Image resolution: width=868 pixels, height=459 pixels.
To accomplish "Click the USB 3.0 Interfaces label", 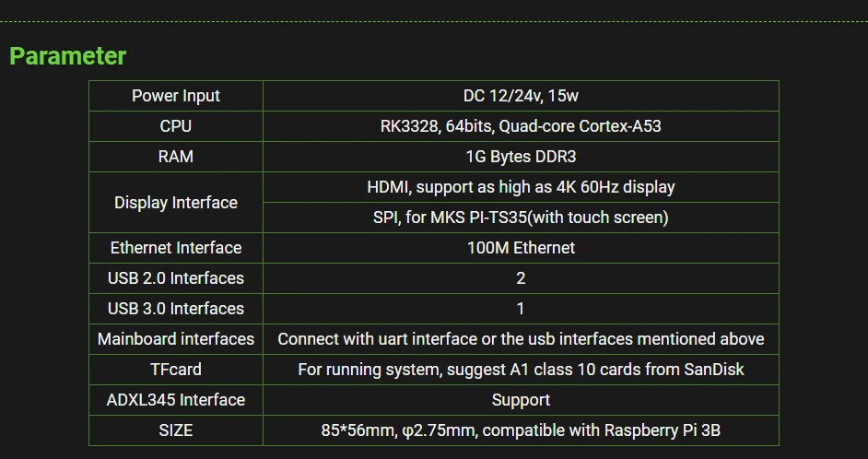I will pos(176,309).
